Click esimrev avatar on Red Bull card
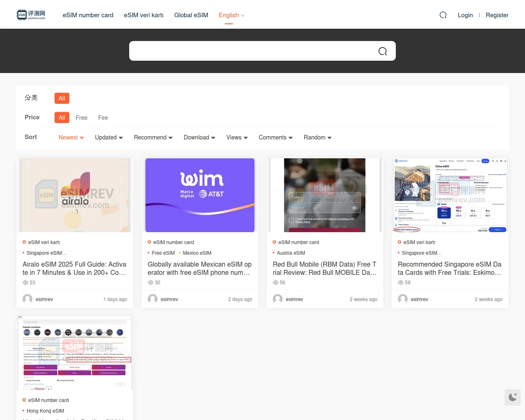The image size is (525, 420). coord(278,299)
